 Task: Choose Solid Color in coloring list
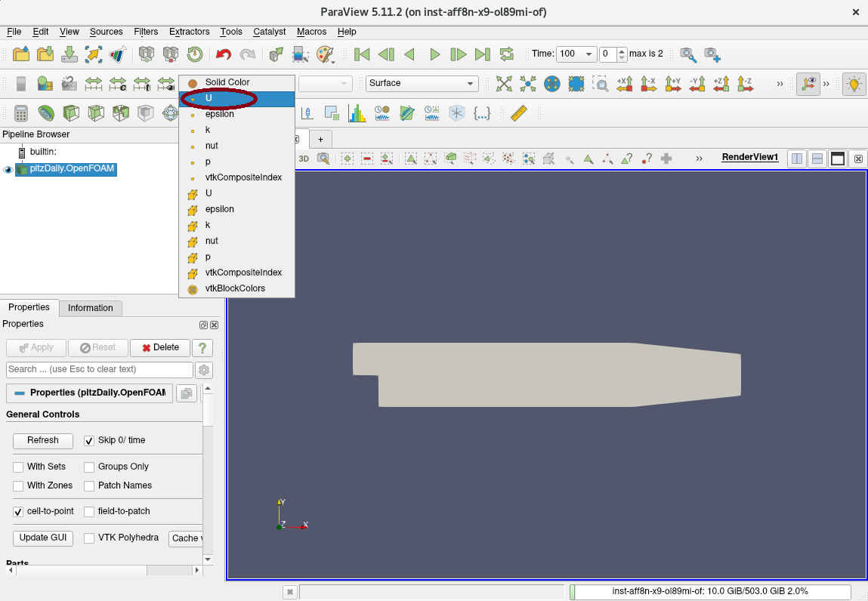[x=227, y=82]
